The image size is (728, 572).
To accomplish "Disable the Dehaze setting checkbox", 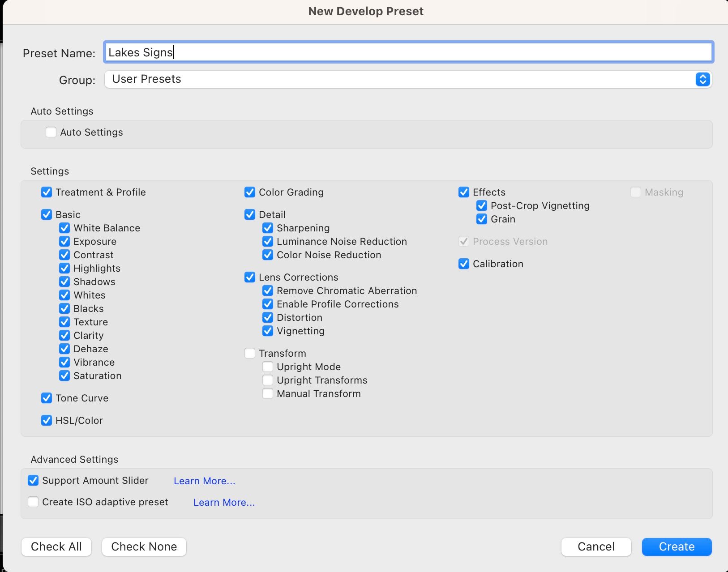I will (x=64, y=349).
